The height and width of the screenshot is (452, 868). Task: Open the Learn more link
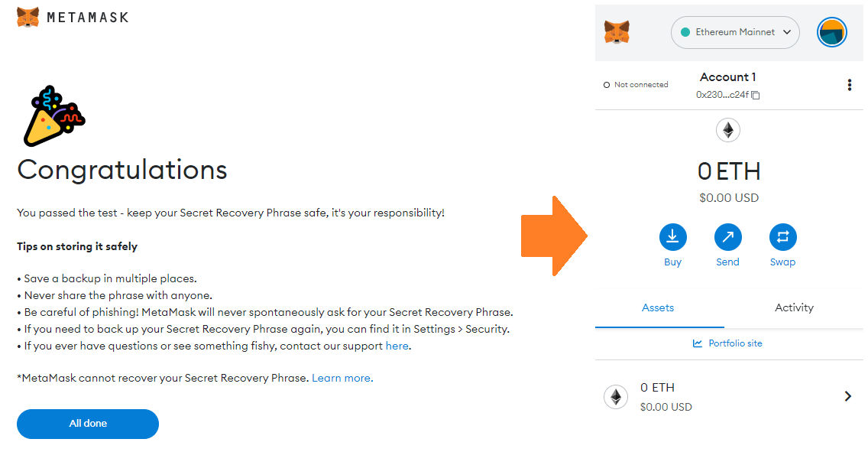pos(342,378)
